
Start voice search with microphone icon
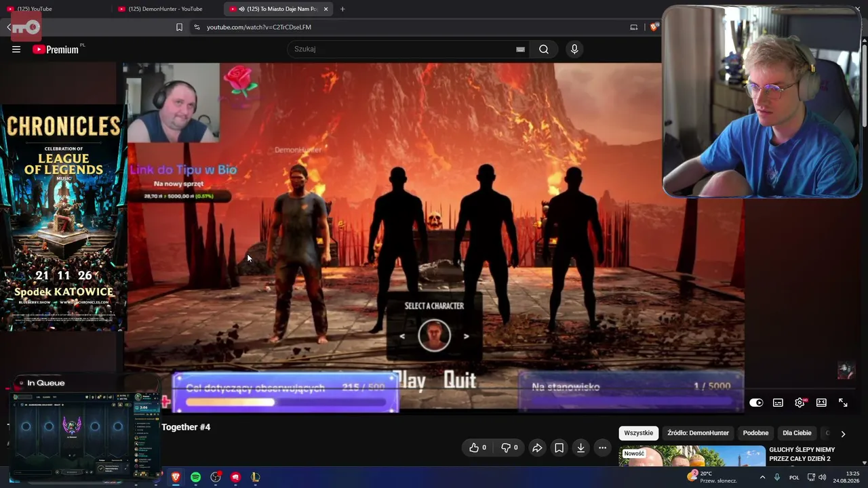tap(574, 49)
